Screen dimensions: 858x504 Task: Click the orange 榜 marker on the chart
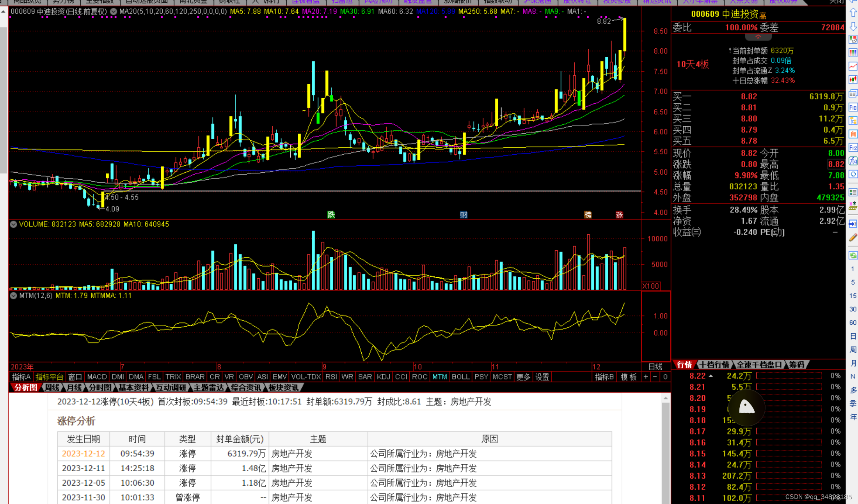(x=588, y=214)
